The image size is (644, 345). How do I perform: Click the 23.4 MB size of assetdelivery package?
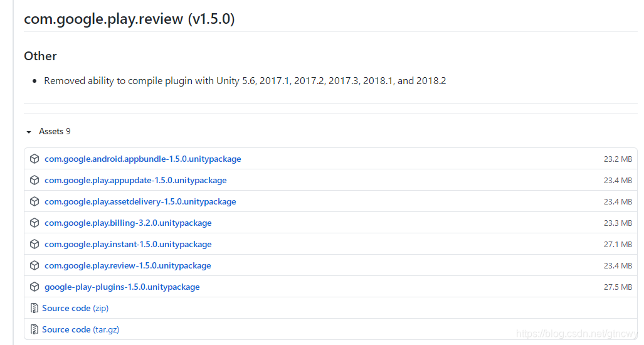[618, 201]
